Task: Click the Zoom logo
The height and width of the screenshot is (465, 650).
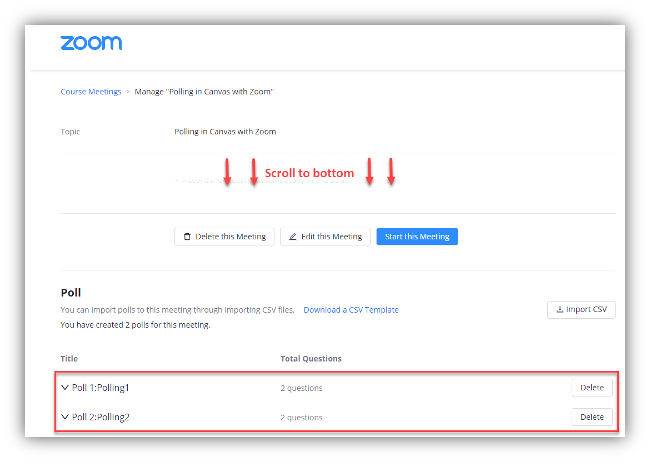Action: coord(91,42)
